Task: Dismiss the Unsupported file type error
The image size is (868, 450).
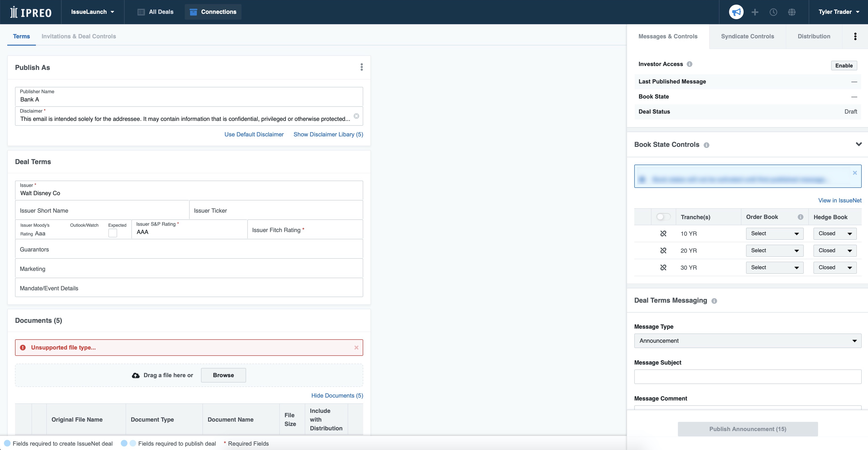Action: 356,347
